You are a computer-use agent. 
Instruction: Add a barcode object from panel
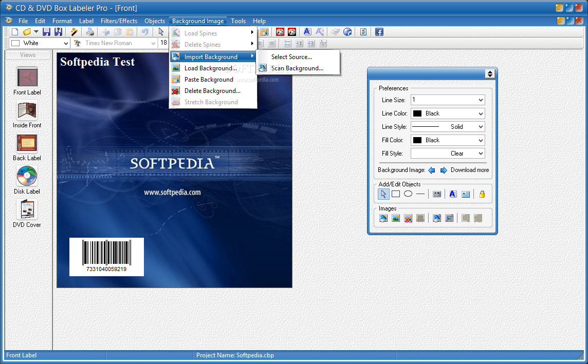[x=437, y=194]
